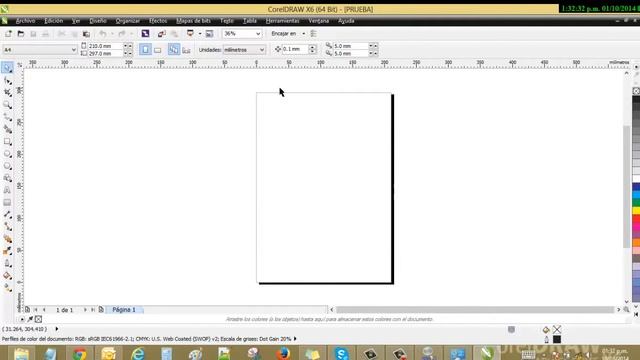Select the Crop tool

[7, 93]
